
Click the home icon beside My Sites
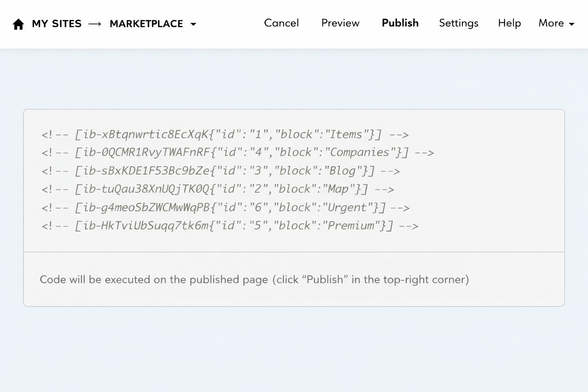pos(18,24)
